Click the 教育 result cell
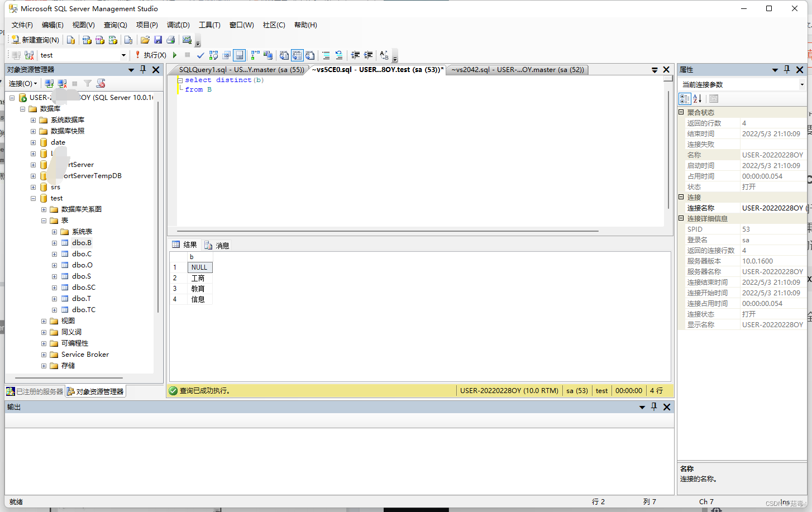The height and width of the screenshot is (512, 812). click(x=199, y=289)
